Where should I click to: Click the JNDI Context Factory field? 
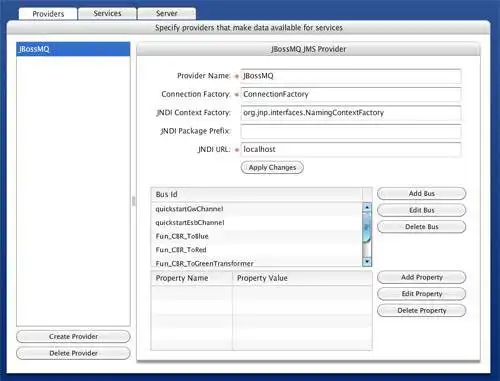click(x=351, y=113)
